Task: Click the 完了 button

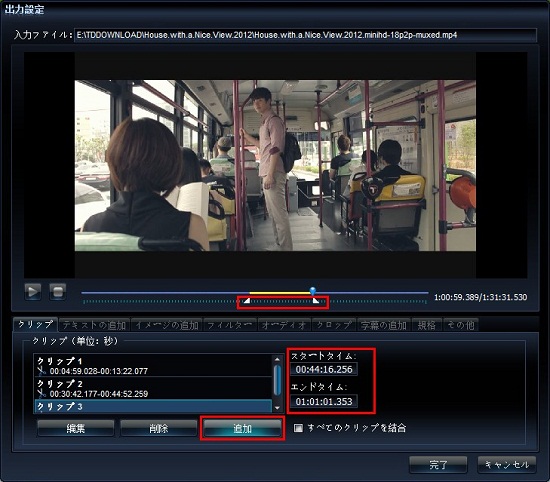Action: pyautogui.click(x=438, y=465)
